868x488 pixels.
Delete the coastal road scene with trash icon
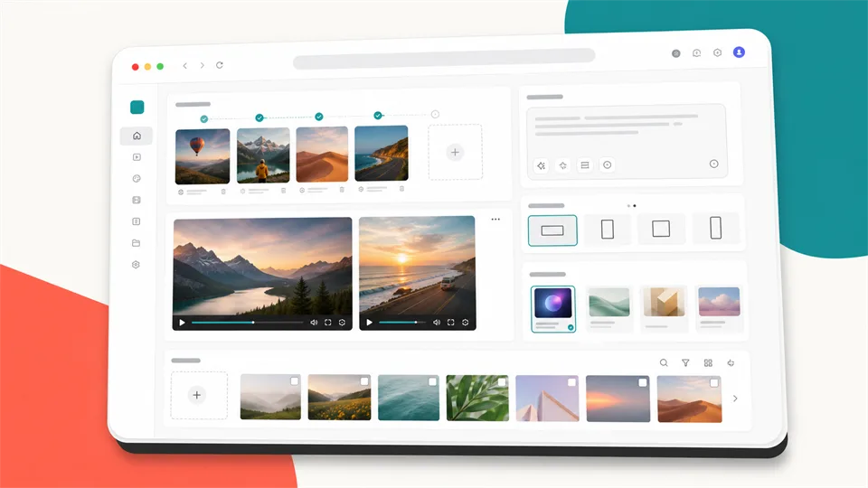point(401,188)
